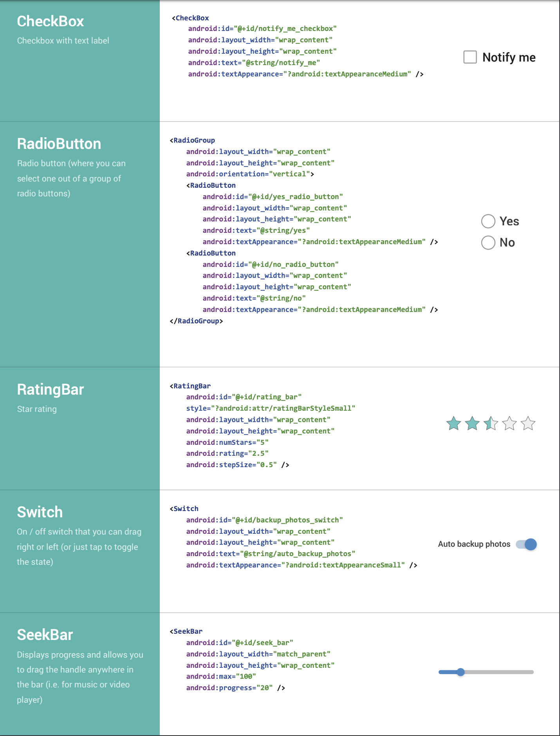The width and height of the screenshot is (560, 736).
Task: Check the Notify me checkbox
Action: point(470,57)
